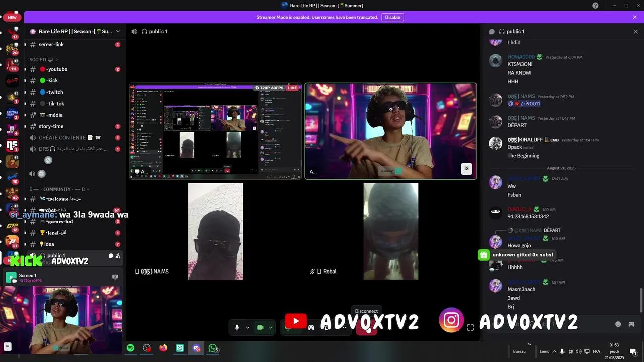Open the volume tray icon
Screen dimensions: 644x362
(x=578, y=351)
